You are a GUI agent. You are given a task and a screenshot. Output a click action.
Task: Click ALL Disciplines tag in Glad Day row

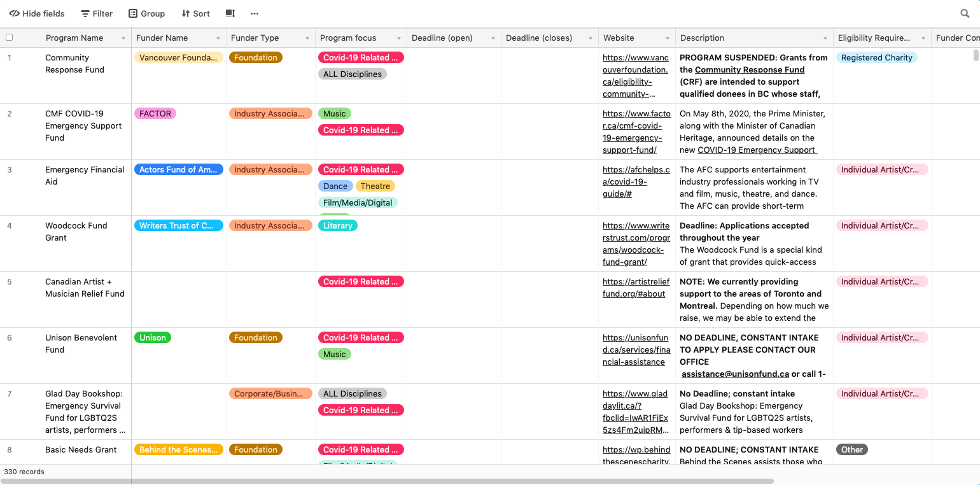click(353, 393)
